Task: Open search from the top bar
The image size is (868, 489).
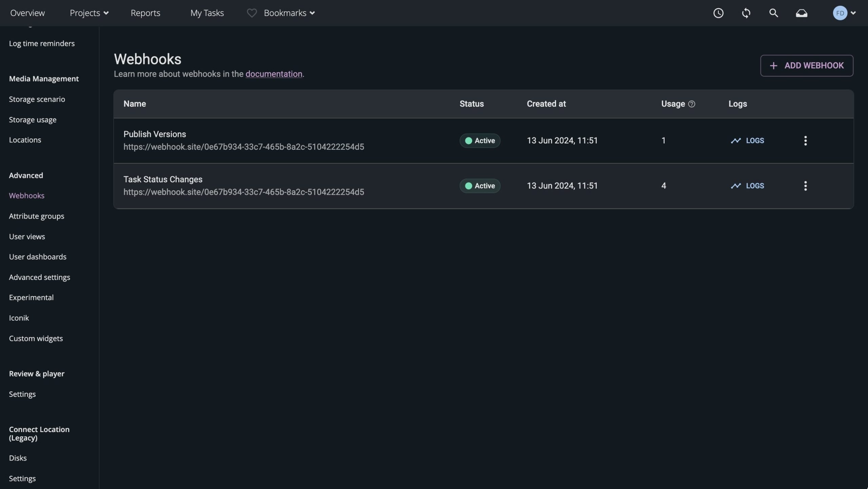Action: (774, 13)
